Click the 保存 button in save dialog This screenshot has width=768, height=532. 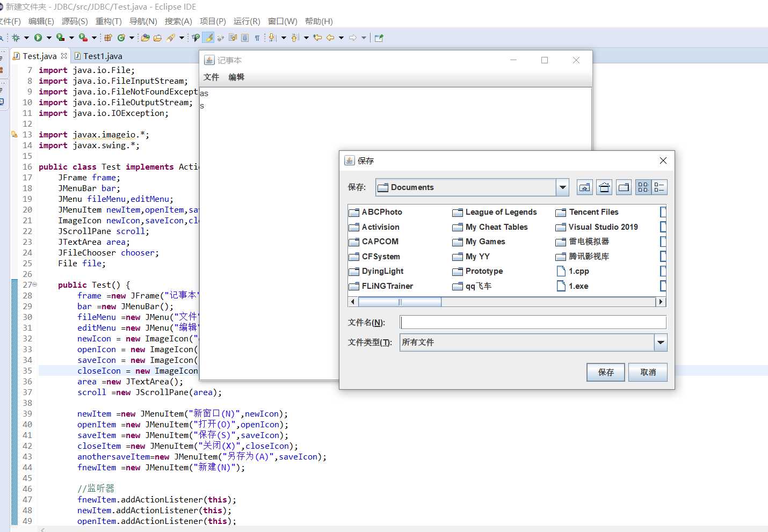pos(606,372)
